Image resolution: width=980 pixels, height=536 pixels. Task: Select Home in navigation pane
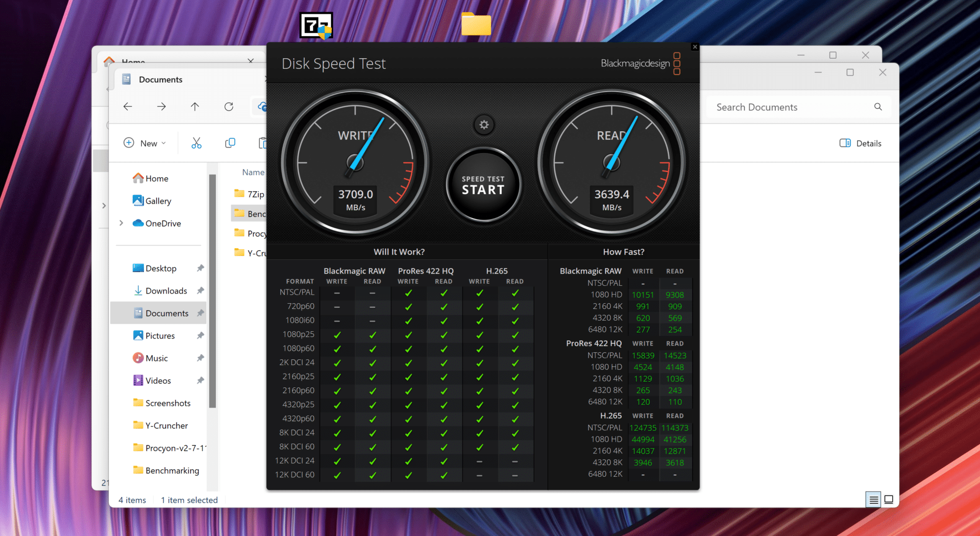pyautogui.click(x=157, y=178)
